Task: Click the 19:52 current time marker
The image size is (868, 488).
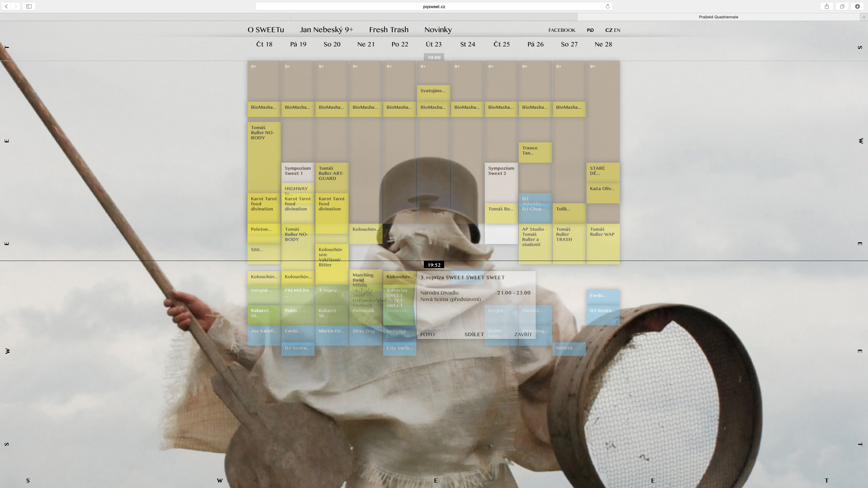Action: 434,265
